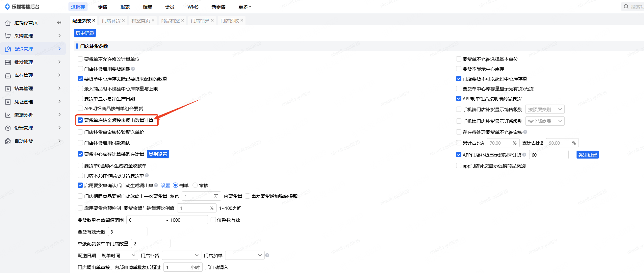Click the 设置 link

pos(166,186)
